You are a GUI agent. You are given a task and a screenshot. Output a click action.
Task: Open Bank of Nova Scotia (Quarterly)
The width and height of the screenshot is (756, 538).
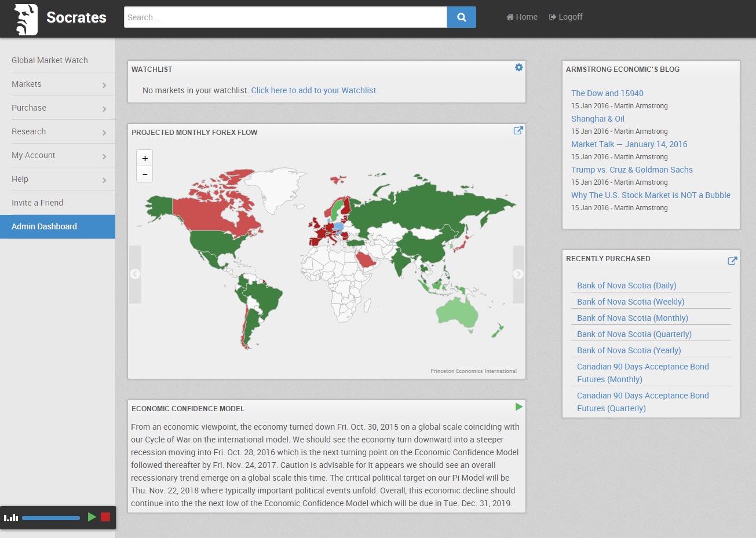(x=634, y=334)
